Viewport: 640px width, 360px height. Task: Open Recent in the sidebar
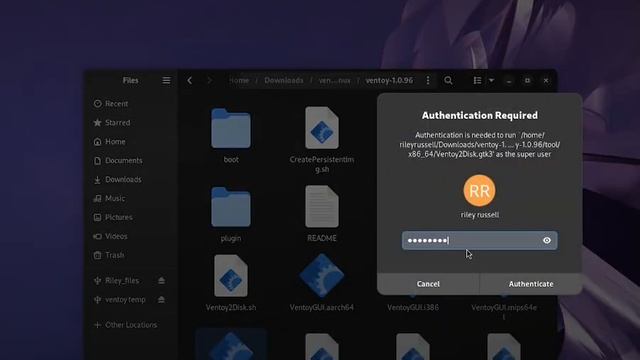pos(131,104)
